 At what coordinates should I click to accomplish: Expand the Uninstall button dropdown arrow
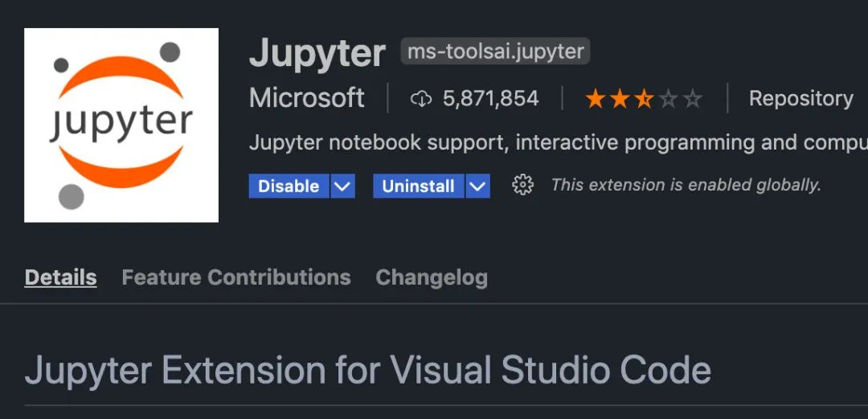(x=477, y=186)
